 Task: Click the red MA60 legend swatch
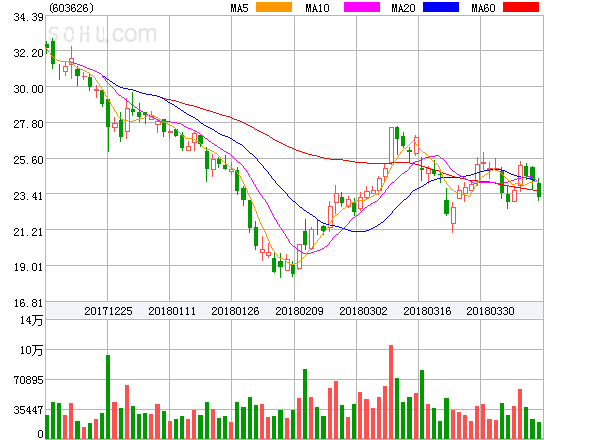[x=521, y=7]
